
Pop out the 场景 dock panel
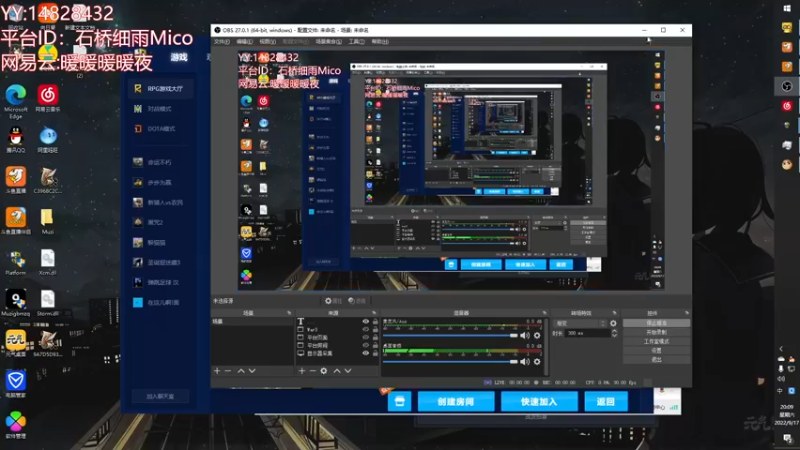289,313
